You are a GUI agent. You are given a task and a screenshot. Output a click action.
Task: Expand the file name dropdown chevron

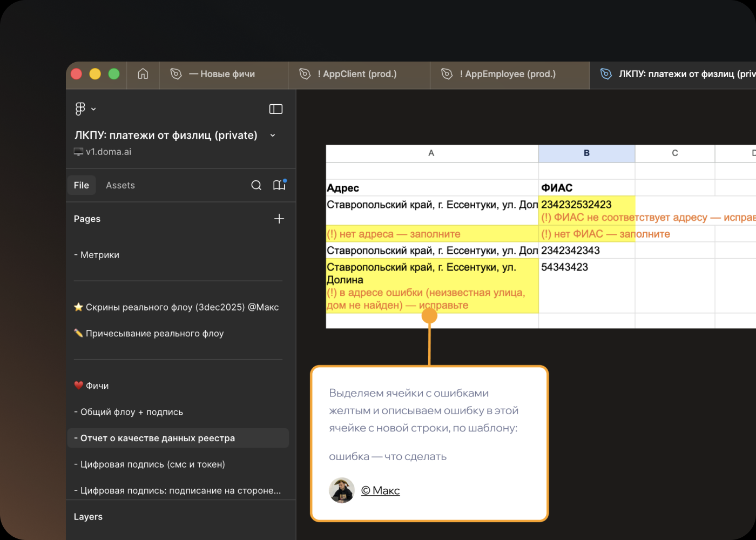[273, 136]
